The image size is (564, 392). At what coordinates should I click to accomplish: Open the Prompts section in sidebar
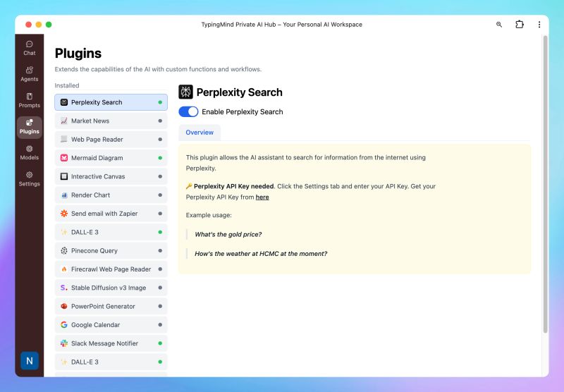[29, 100]
